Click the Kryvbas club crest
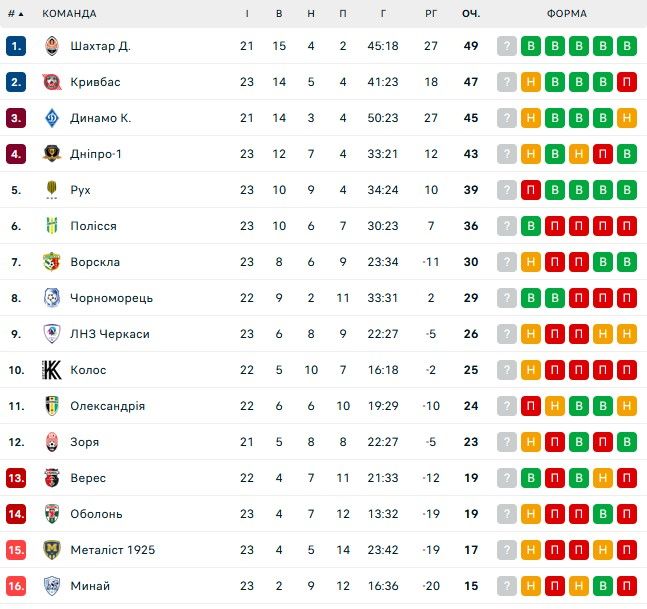 point(52,82)
